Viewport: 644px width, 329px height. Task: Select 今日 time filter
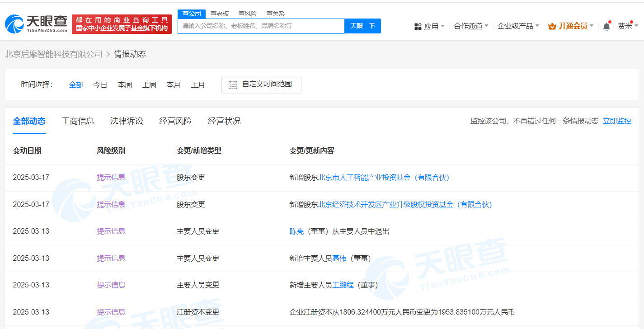(x=100, y=85)
